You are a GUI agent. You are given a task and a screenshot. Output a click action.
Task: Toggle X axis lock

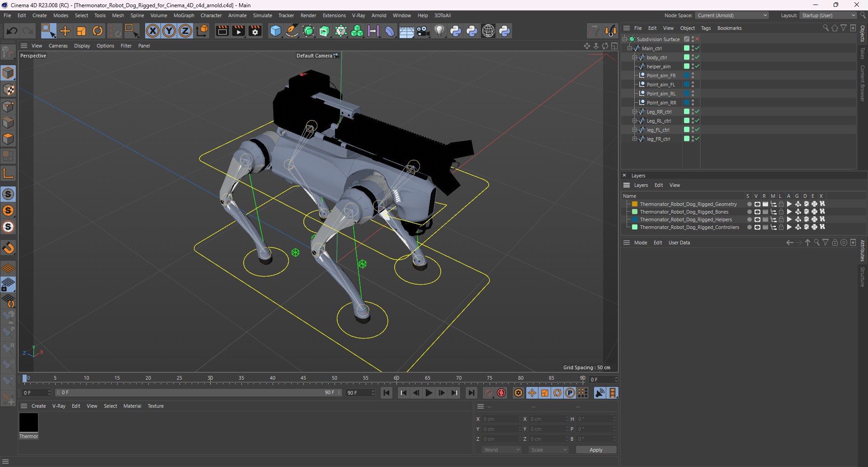[153, 31]
